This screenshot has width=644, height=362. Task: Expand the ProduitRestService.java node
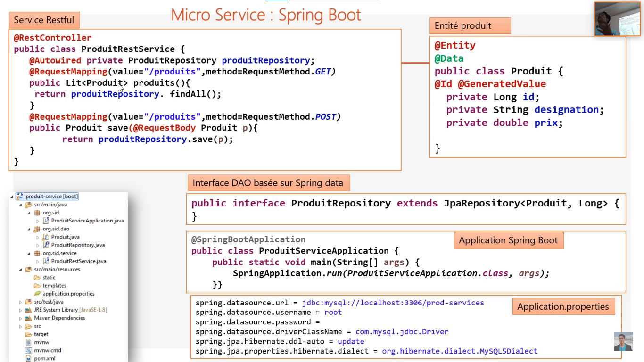click(x=38, y=261)
